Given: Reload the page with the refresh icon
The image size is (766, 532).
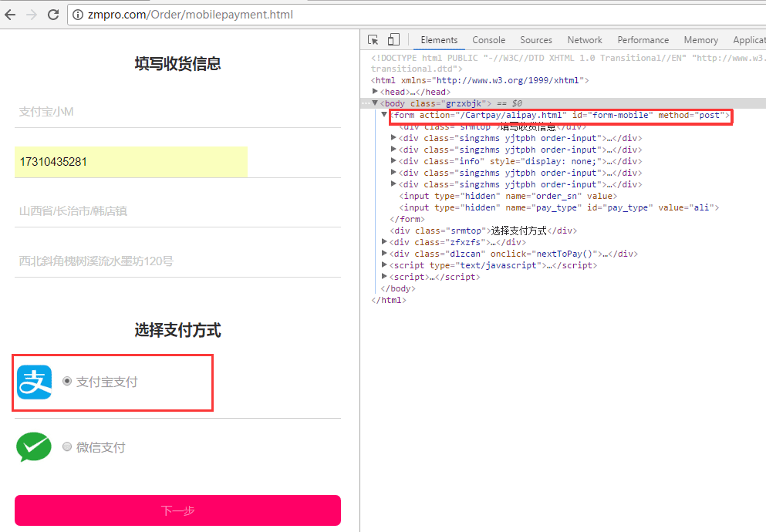Looking at the screenshot, I should pyautogui.click(x=53, y=15).
